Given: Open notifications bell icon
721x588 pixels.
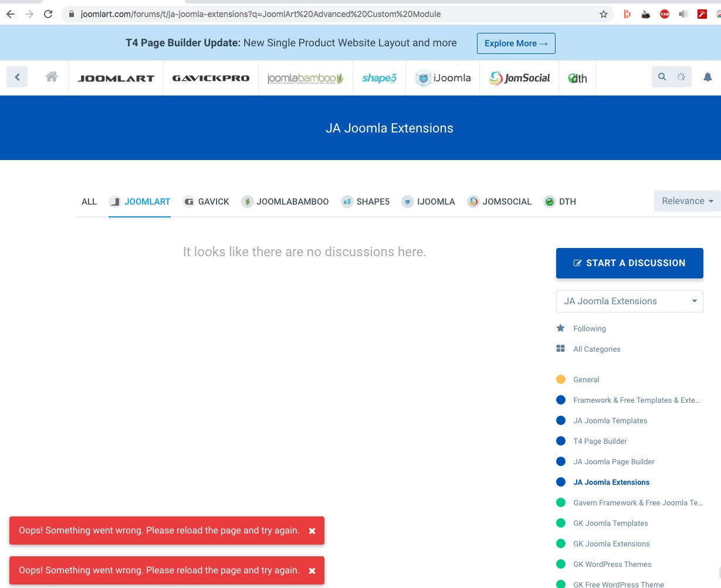Looking at the screenshot, I should pos(708,77).
